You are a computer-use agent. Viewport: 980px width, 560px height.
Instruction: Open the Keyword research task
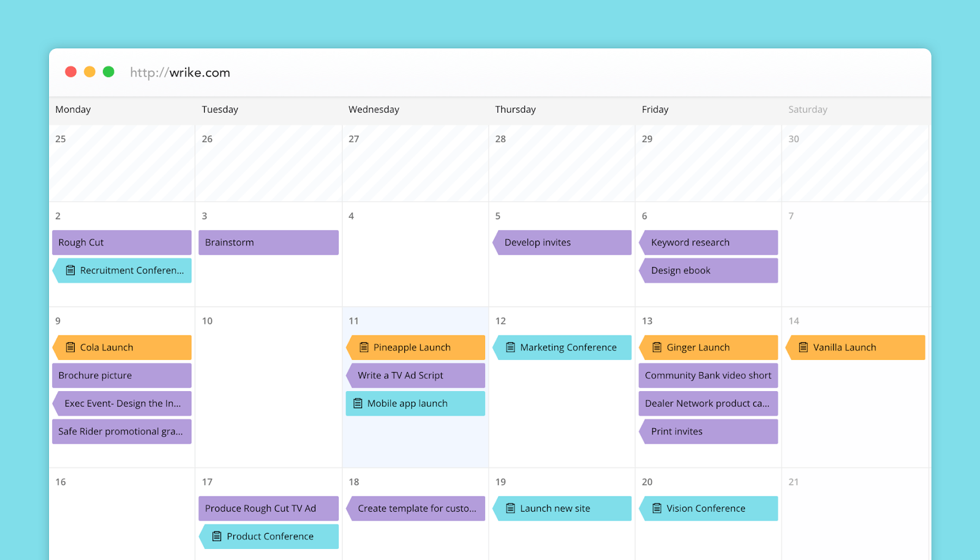click(708, 242)
